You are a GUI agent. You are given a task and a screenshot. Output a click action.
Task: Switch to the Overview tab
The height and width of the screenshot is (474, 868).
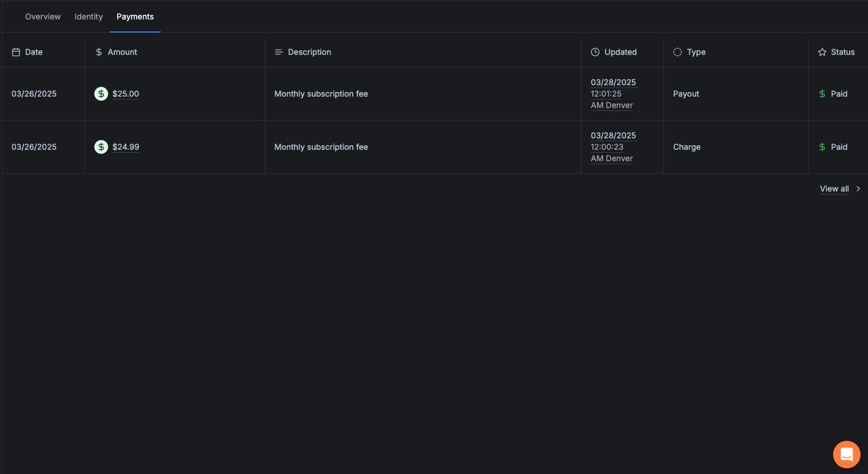(42, 17)
